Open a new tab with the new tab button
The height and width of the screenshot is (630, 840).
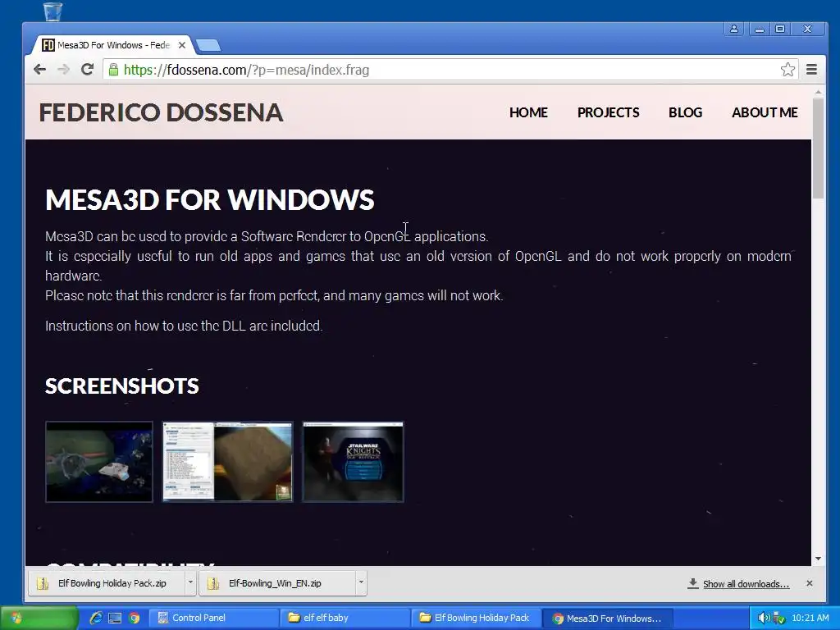tap(208, 46)
